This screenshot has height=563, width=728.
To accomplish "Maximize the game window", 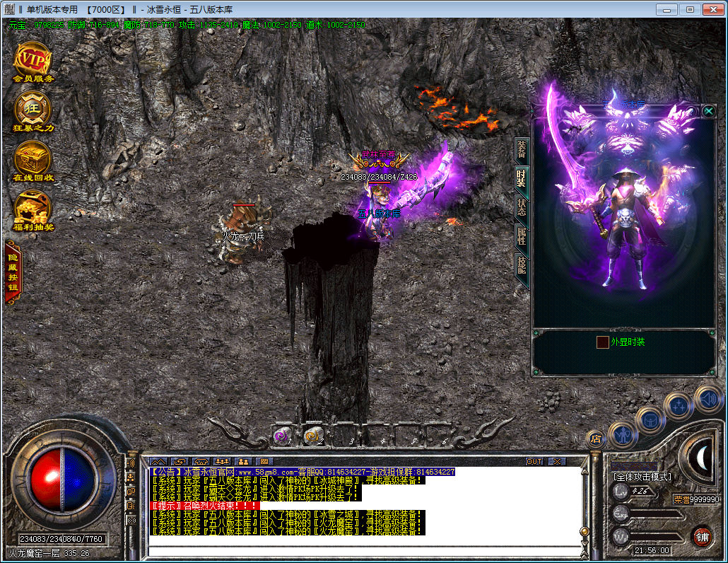I will [690, 10].
